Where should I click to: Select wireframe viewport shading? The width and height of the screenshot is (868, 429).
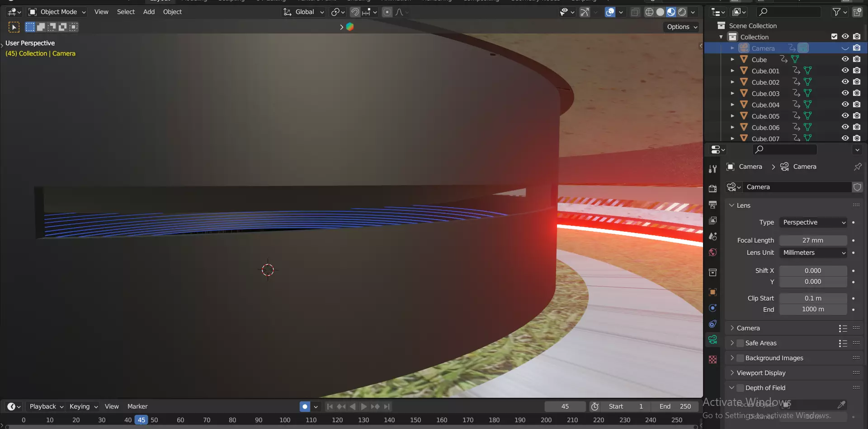click(x=649, y=12)
